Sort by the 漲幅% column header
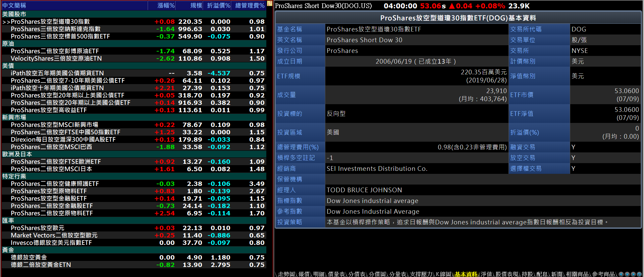This screenshot has width=644, height=277. click(166, 5)
